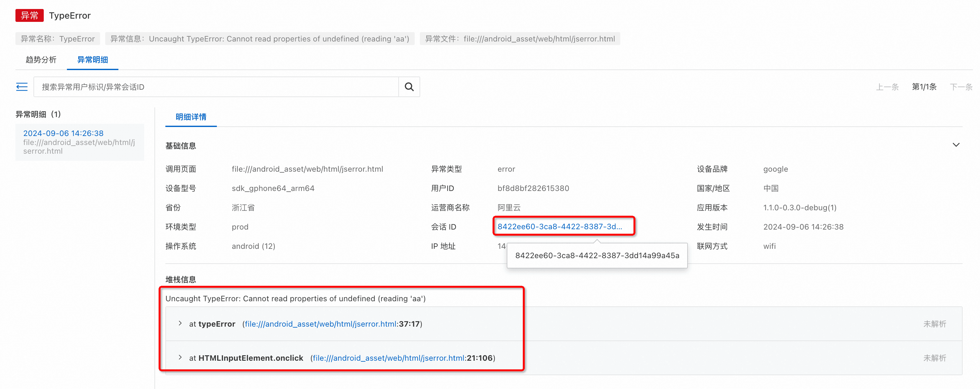Focus the 搜索异常用户标识 search field
The image size is (980, 389).
click(x=216, y=87)
